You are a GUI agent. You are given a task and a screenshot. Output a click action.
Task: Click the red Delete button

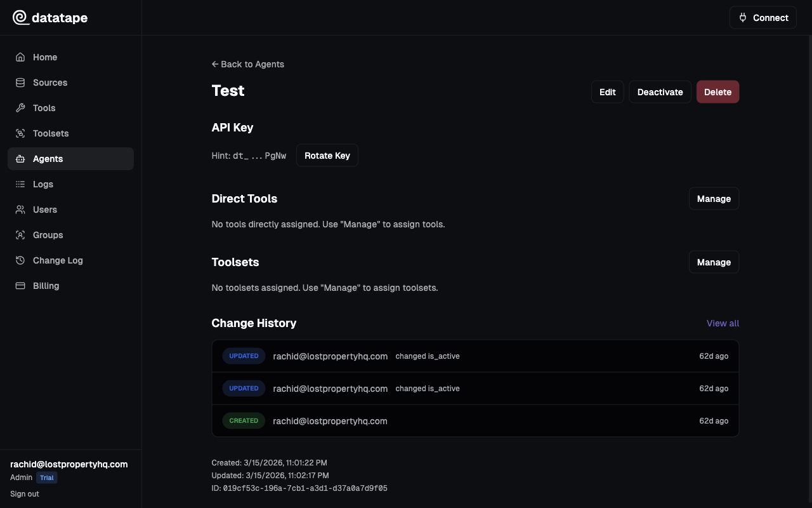point(717,92)
